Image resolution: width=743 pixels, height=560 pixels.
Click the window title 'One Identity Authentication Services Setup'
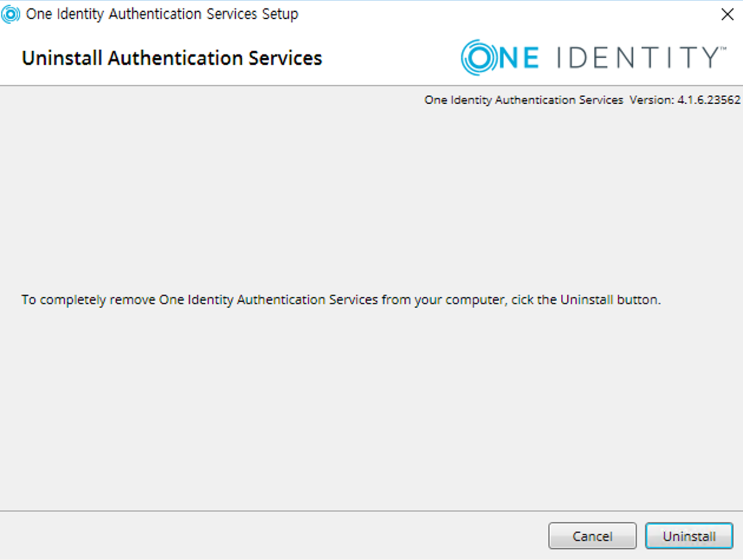tap(162, 14)
